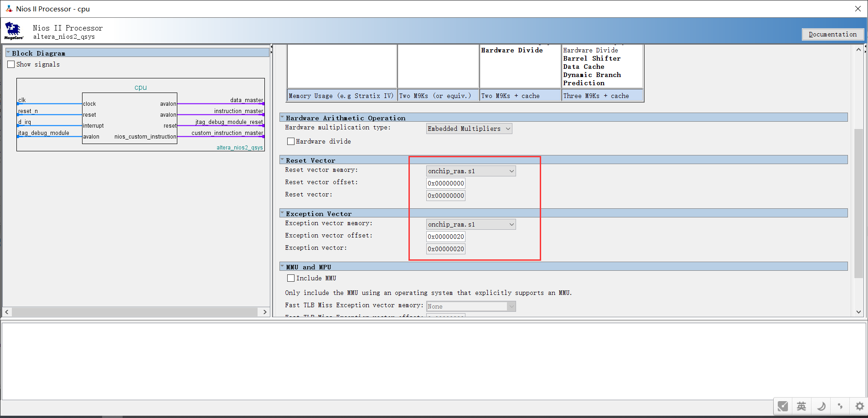Click the Exception vector value field

pos(446,249)
